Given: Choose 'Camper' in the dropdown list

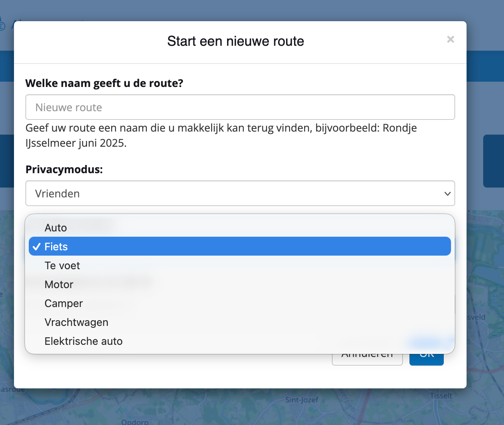Looking at the screenshot, I should (64, 303).
